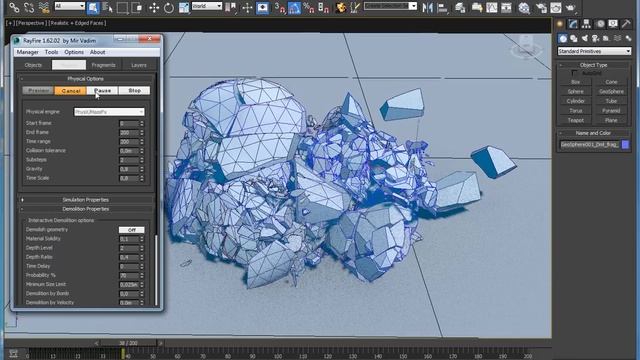Open RayFire Manager menu
This screenshot has height=360, width=640.
point(27,52)
